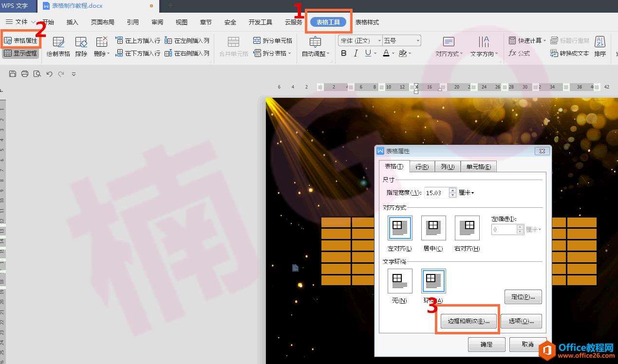Click the Sort (排序) icon
This screenshot has width=618, height=364.
[600, 47]
